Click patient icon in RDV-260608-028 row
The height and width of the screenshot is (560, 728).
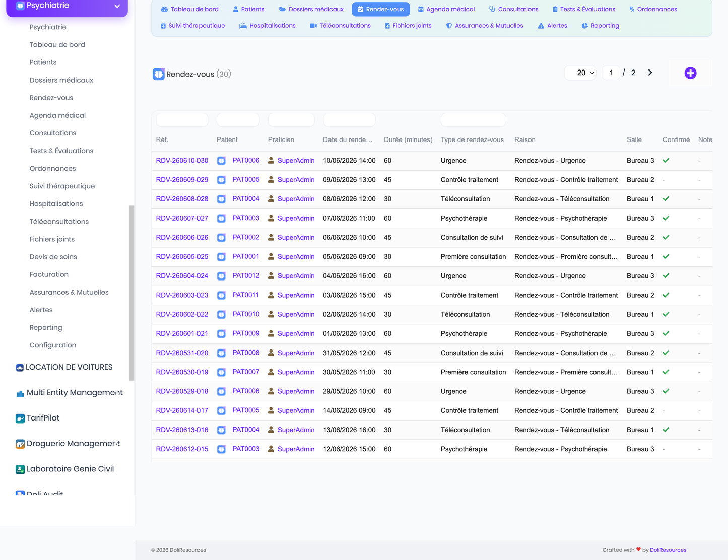221,199
